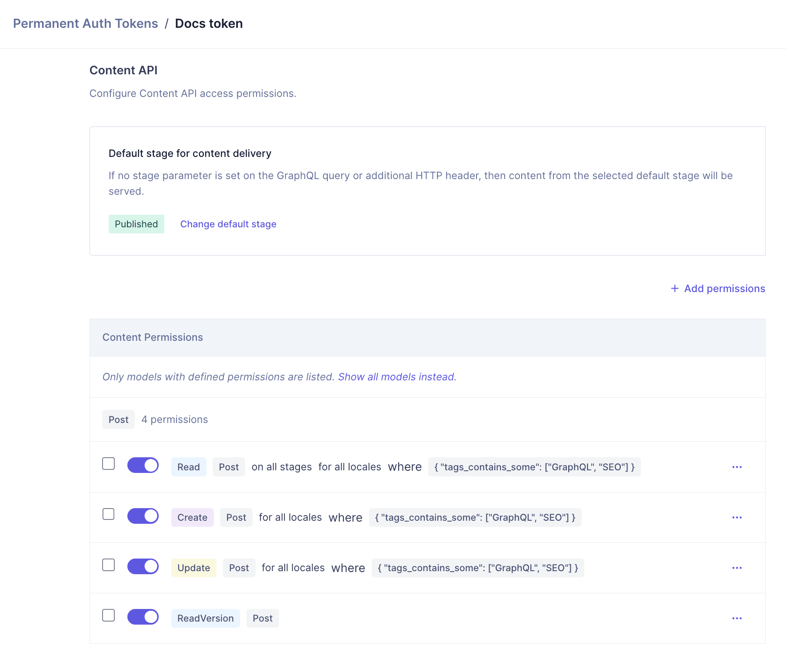Disable the Read Post permission toggle

(143, 465)
